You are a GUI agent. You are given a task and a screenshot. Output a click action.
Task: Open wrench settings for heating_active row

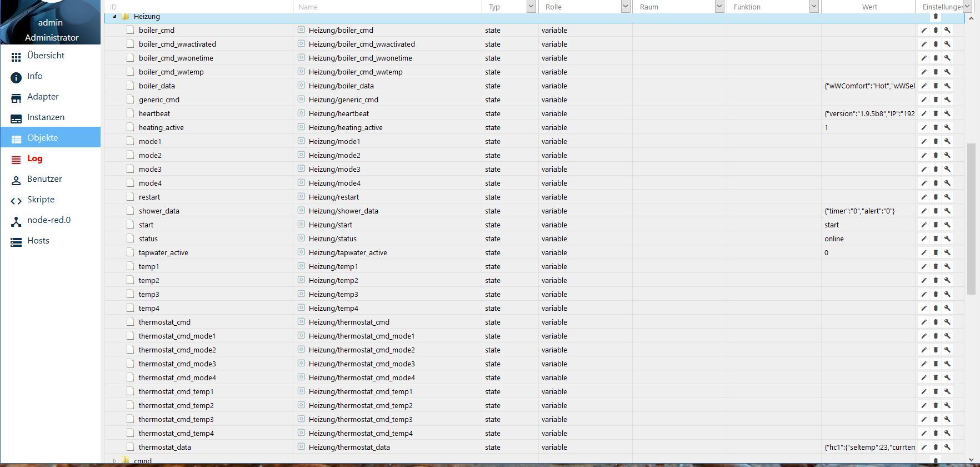947,127
